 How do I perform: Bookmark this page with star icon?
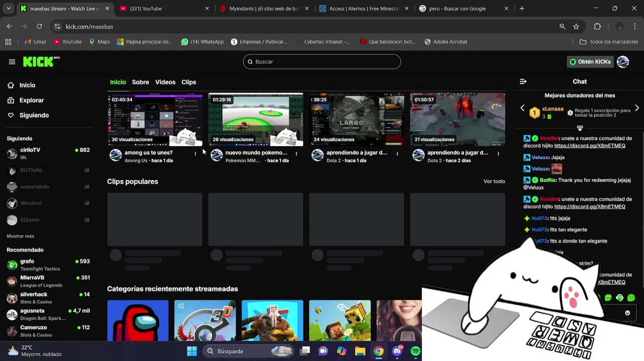[576, 27]
